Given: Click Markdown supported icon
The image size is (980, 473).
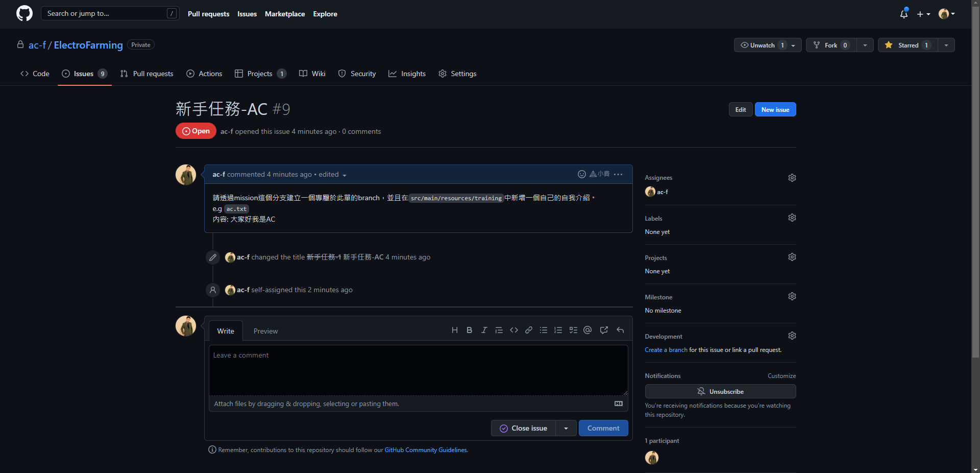Looking at the screenshot, I should tap(619, 404).
